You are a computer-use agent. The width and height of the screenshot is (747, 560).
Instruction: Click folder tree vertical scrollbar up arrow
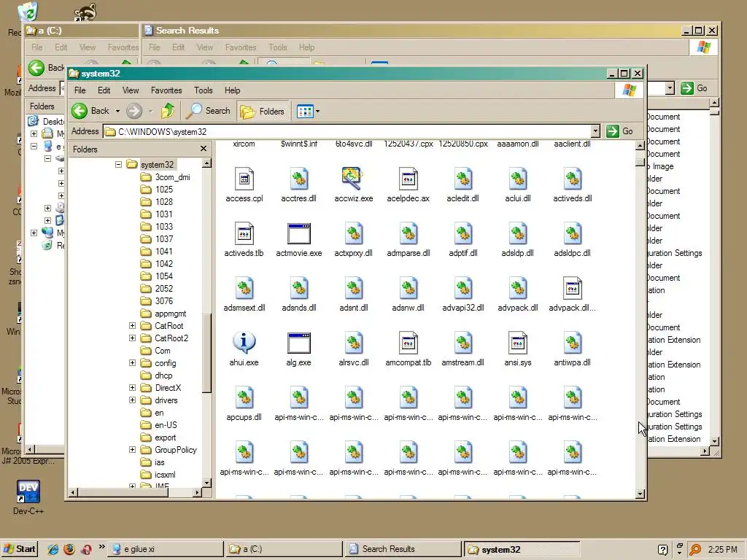pyautogui.click(x=206, y=163)
